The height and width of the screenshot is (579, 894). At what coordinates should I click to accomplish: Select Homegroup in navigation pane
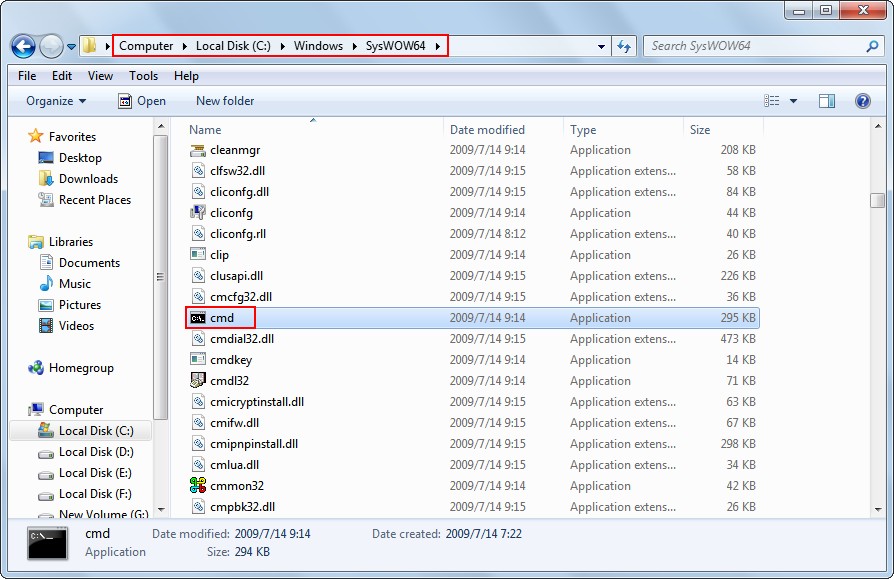[81, 368]
